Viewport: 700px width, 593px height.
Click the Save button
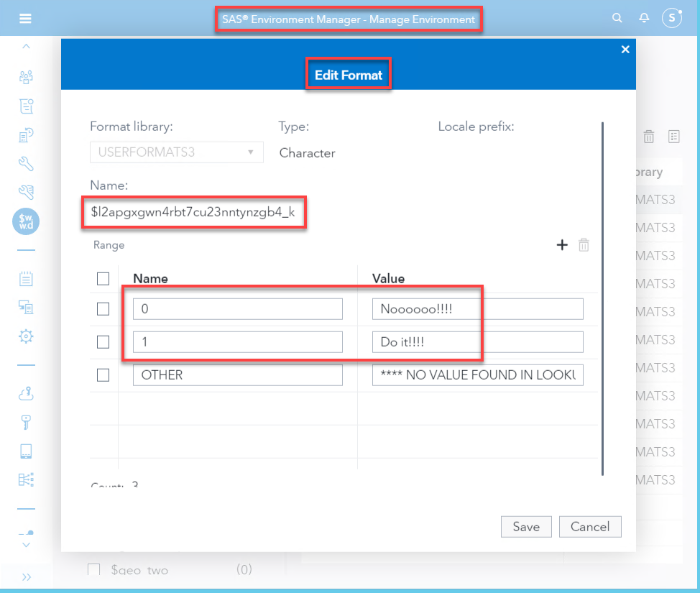[526, 527]
